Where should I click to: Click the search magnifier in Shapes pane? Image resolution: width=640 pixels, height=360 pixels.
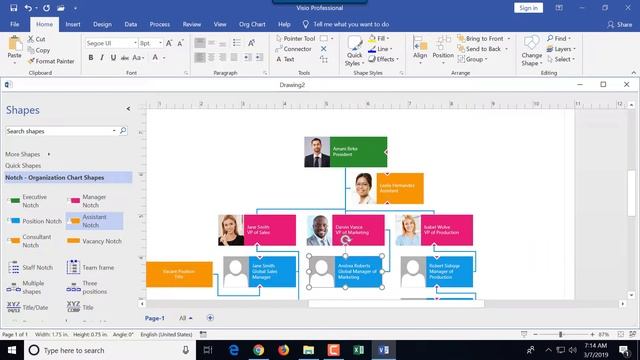click(123, 131)
